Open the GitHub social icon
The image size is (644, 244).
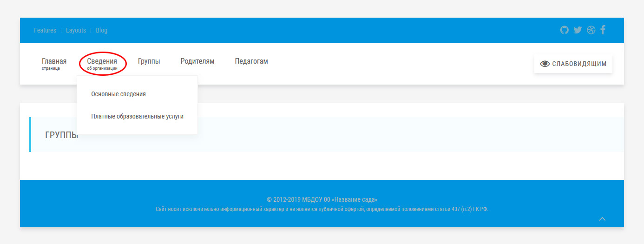(x=565, y=30)
